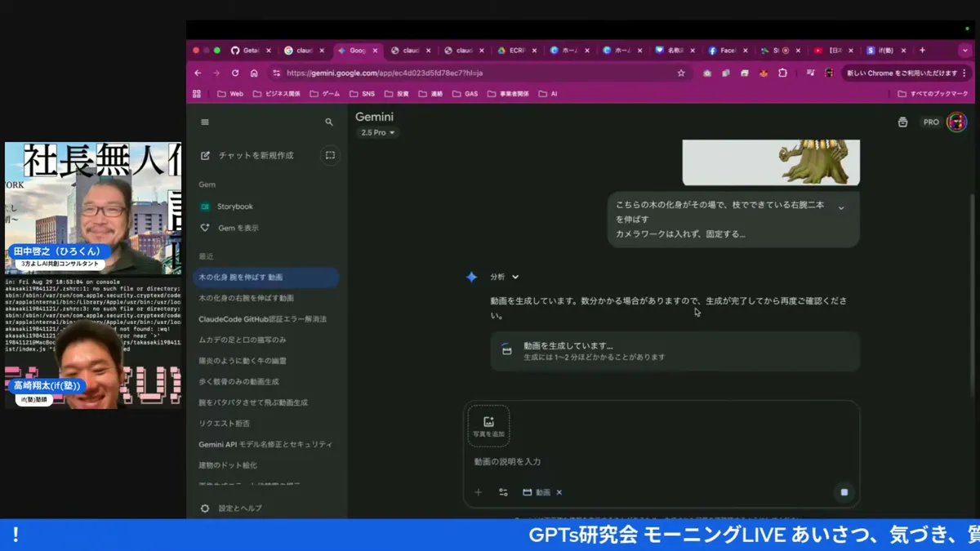Click the print/export icon beside PRO

point(902,122)
